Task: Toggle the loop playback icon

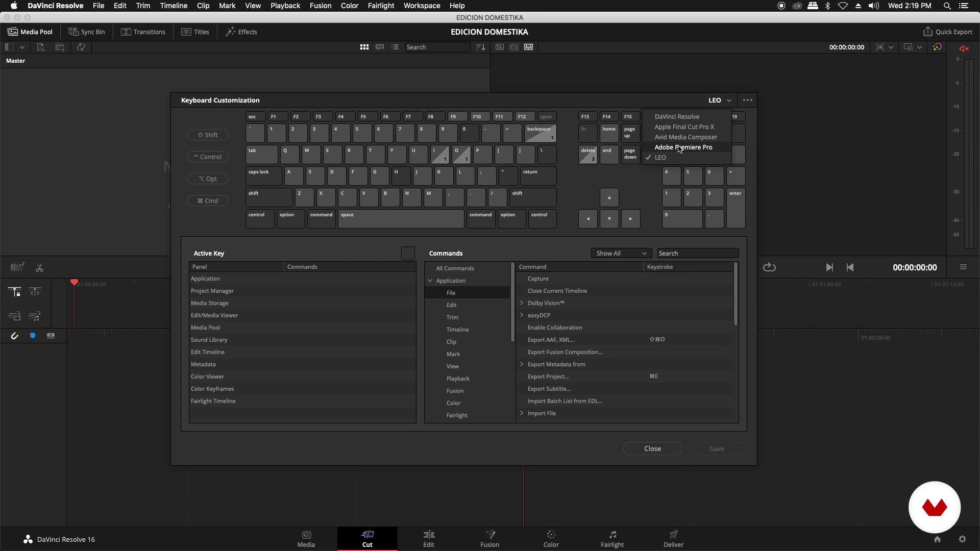Action: [769, 267]
